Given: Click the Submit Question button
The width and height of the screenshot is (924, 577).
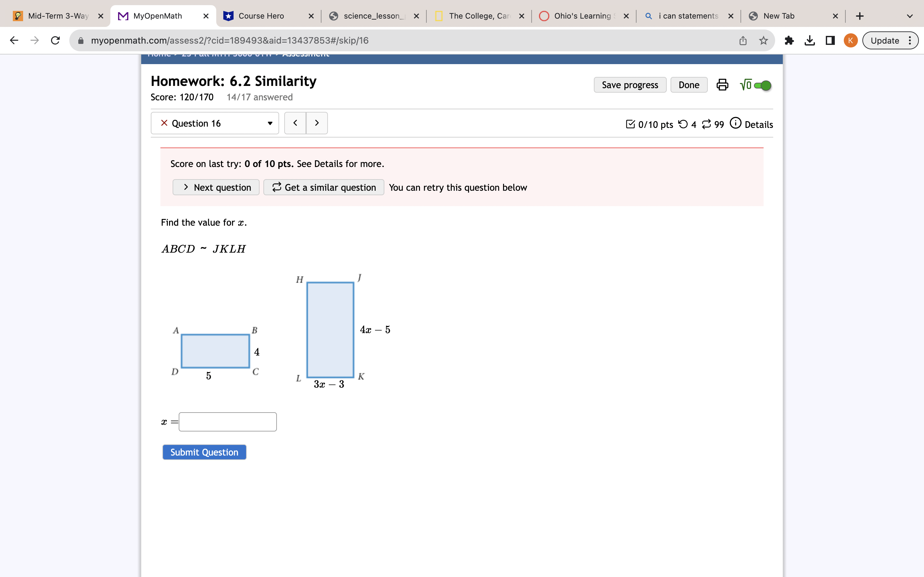Looking at the screenshot, I should 204,452.
